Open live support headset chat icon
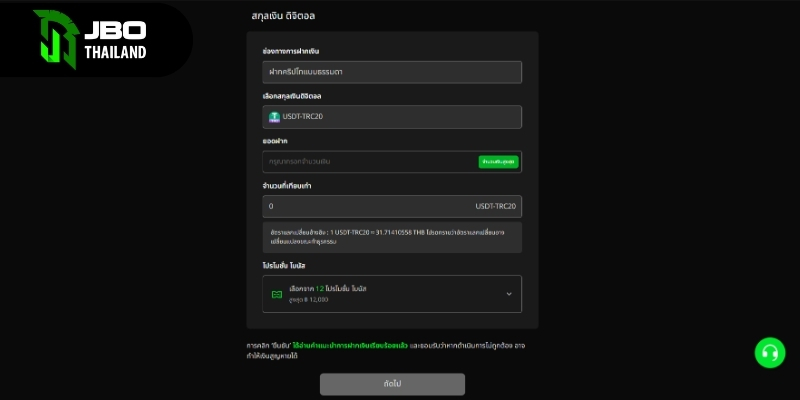800x400 pixels. (x=769, y=352)
